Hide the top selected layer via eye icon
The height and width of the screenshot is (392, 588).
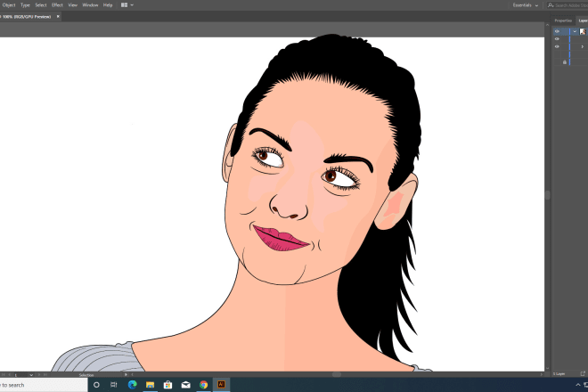[x=557, y=31]
